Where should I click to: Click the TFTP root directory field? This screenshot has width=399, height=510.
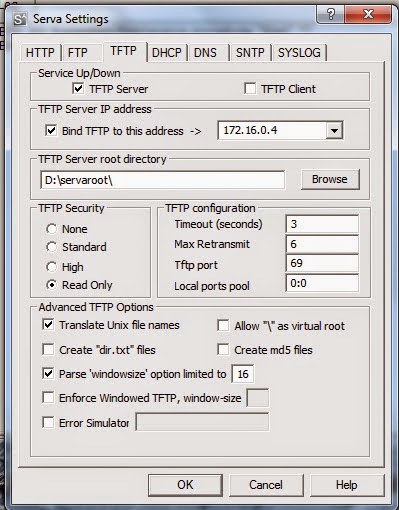[163, 180]
